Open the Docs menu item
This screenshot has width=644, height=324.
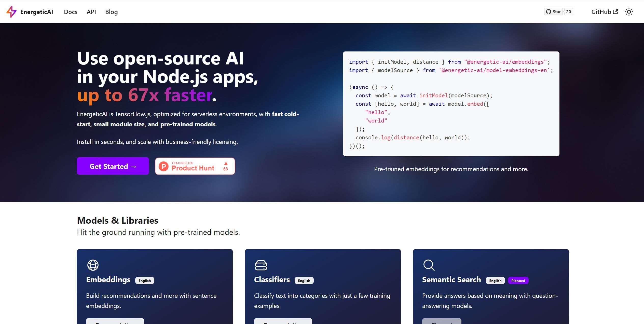[x=71, y=12]
